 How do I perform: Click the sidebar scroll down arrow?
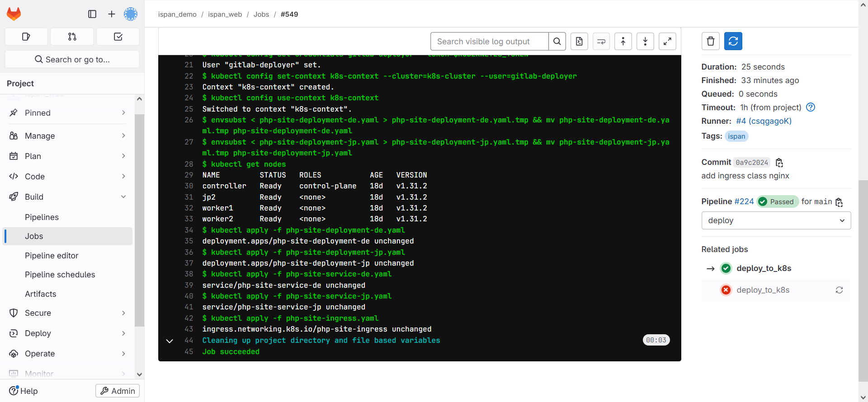(139, 374)
